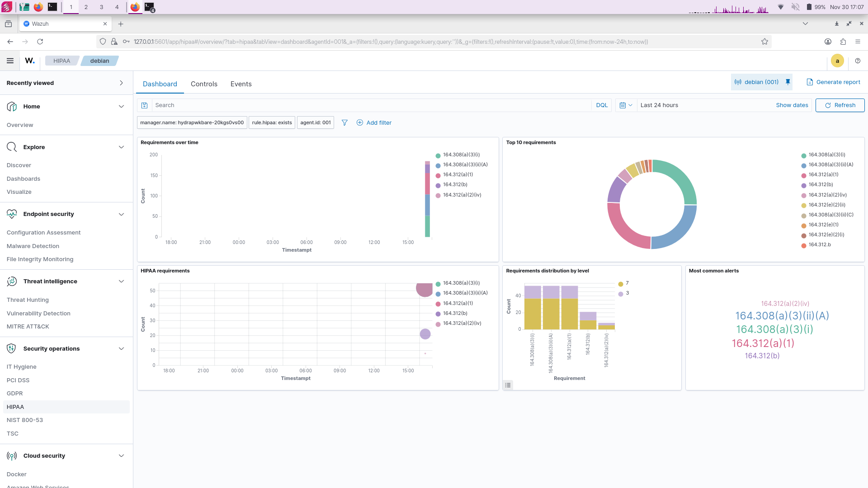This screenshot has width=868, height=488.
Task: Click the Wazuh W. logo
Action: coord(30,61)
